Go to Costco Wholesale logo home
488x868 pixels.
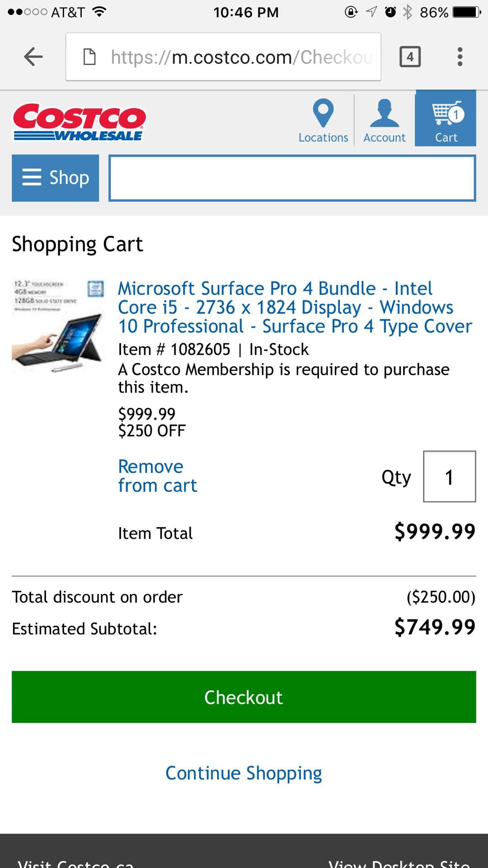click(x=79, y=122)
